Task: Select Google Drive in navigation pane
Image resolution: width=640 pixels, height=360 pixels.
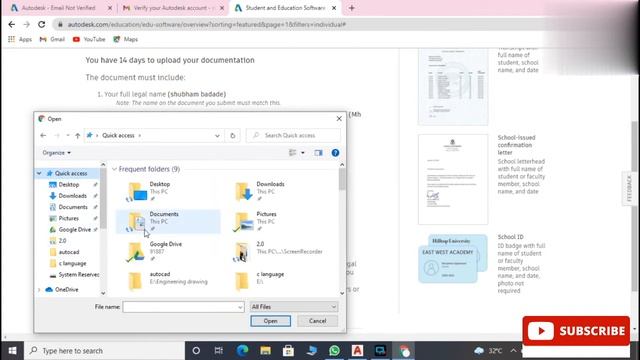Action: (74, 230)
